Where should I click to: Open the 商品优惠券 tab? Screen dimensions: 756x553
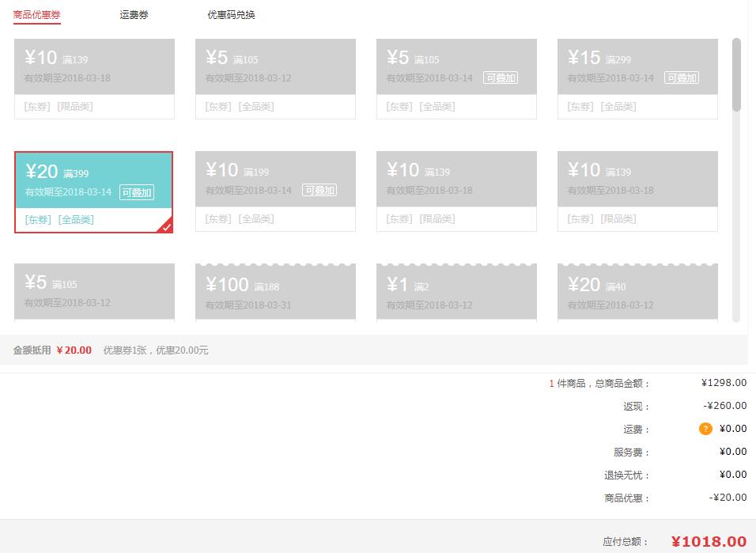click(x=36, y=15)
